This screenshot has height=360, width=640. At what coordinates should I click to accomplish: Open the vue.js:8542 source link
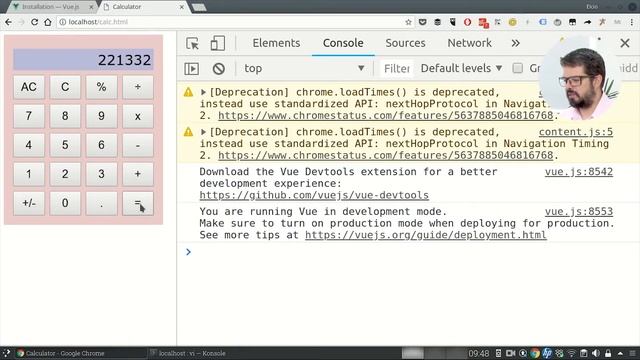(x=578, y=172)
